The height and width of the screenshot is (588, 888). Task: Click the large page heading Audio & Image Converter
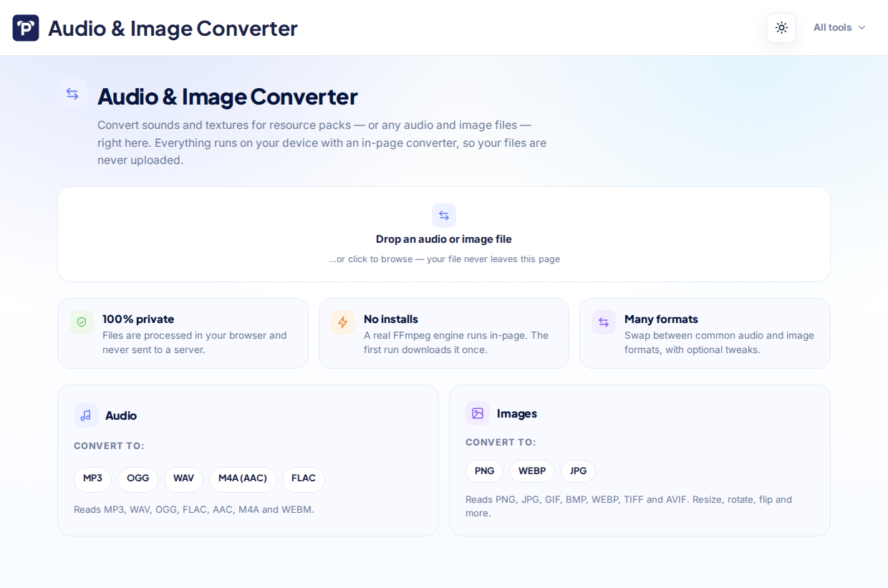[228, 97]
